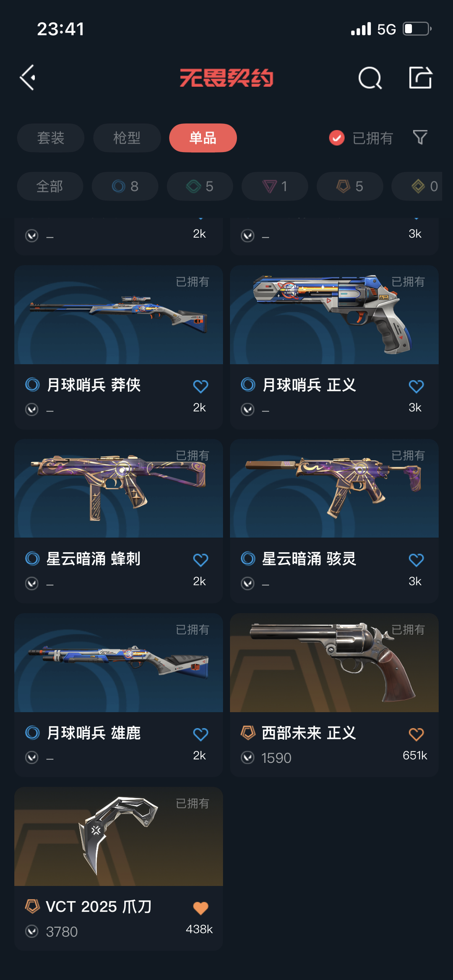Screen dimensions: 453x980
Task: Tap heart icon for 星云暗涌 骇灵
Action: click(x=416, y=560)
